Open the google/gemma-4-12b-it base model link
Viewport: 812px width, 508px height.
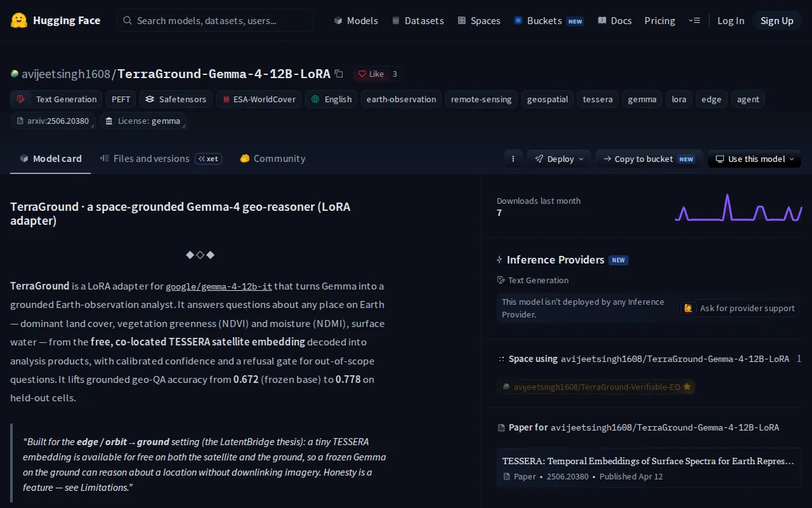219,286
